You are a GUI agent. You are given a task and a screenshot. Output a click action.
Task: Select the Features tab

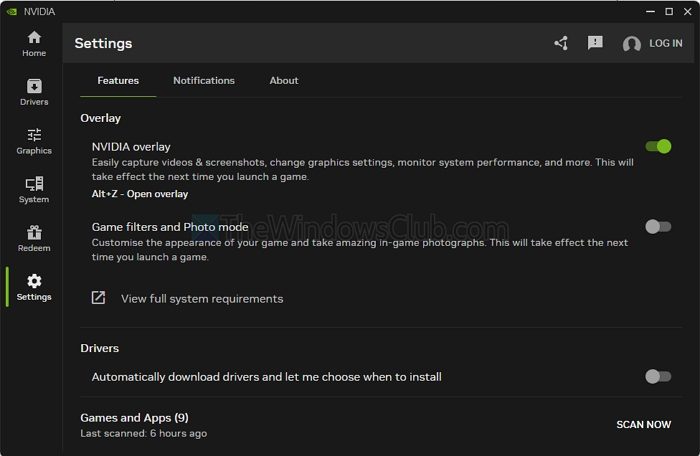(118, 80)
